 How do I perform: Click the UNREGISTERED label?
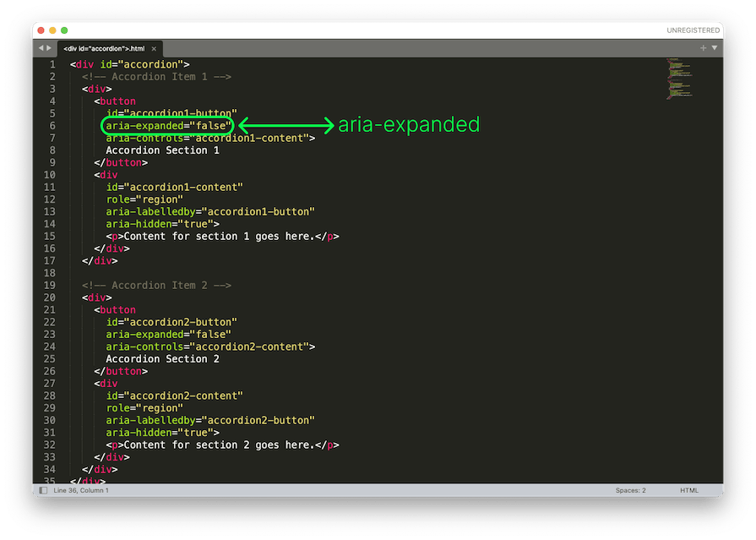693,30
